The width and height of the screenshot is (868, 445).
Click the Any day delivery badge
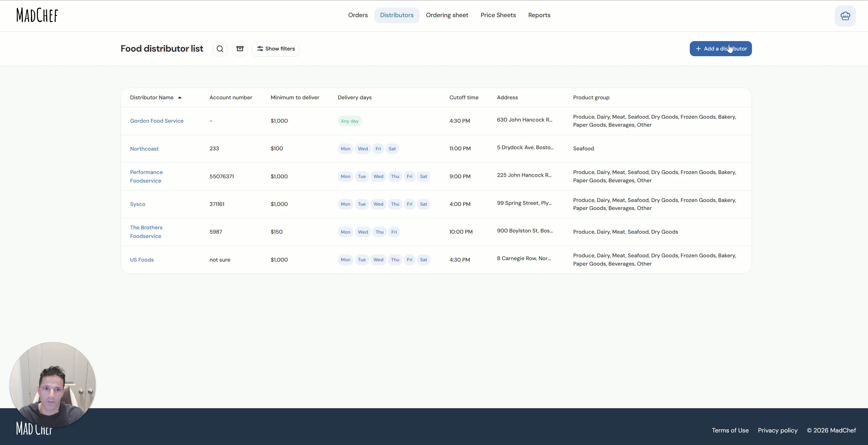349,121
